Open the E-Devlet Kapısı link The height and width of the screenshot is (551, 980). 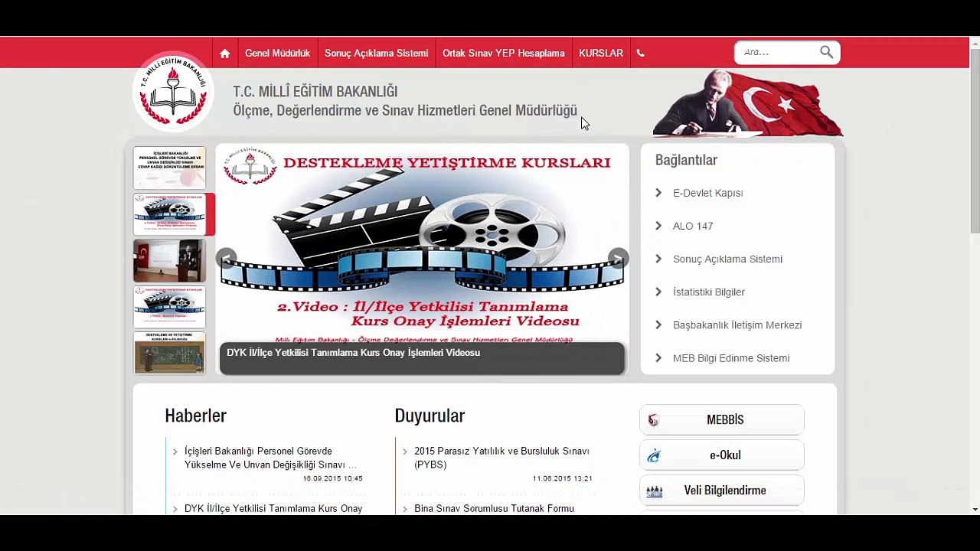pos(707,193)
